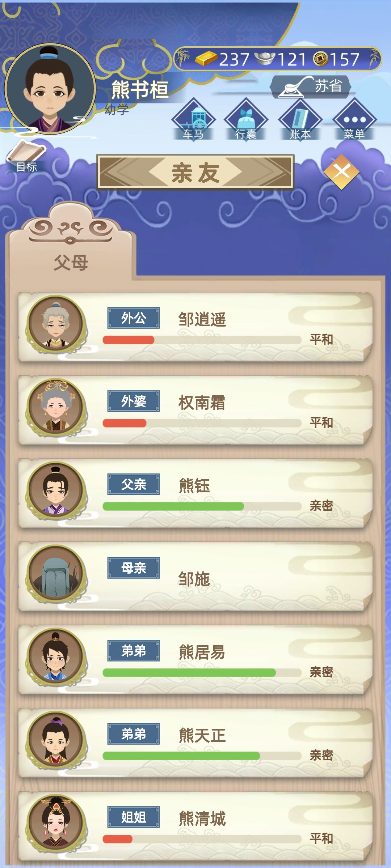Click the name 熊天正

click(x=202, y=735)
